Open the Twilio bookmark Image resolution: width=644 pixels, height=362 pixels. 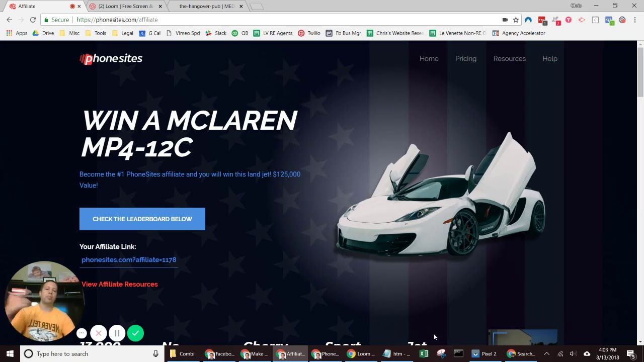[309, 33]
